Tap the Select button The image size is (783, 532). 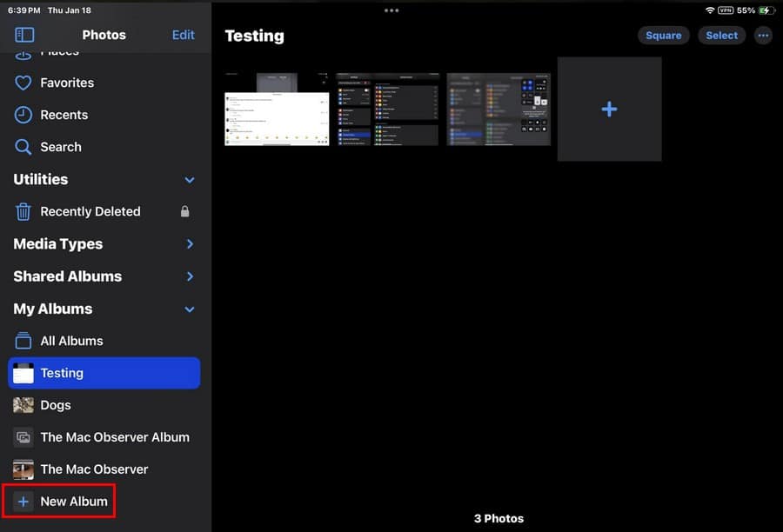point(721,36)
